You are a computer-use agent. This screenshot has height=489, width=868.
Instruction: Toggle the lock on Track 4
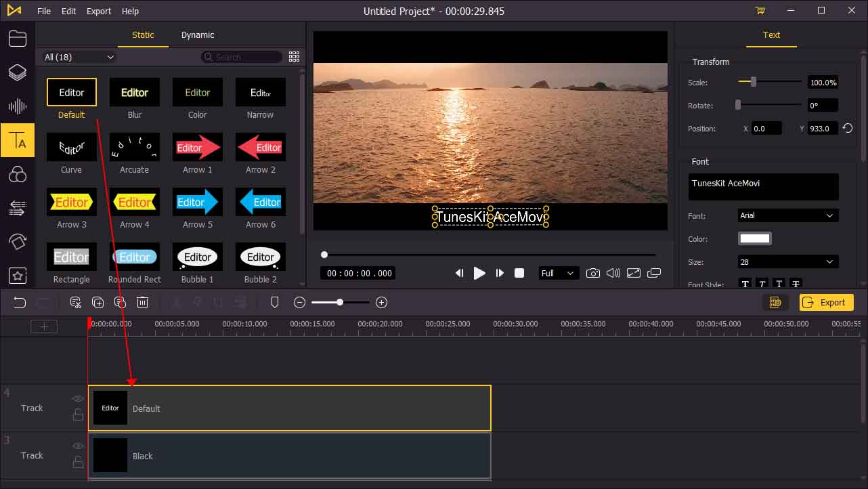point(79,414)
